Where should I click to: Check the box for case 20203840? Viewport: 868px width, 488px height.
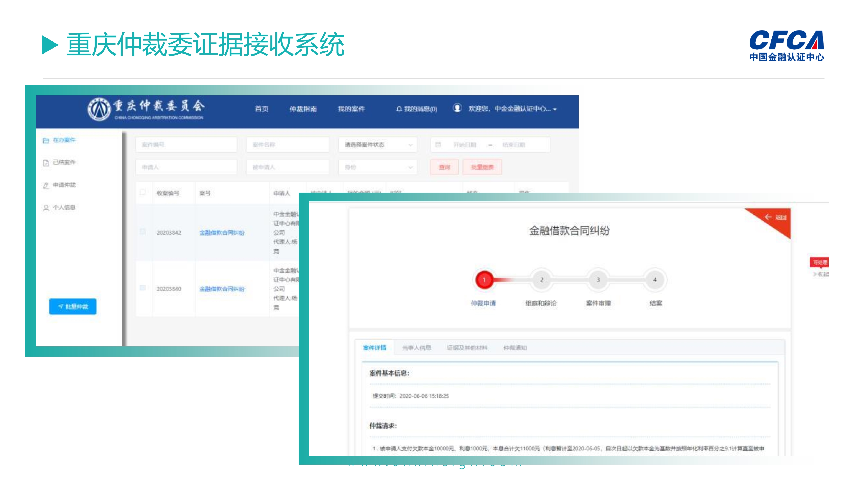pos(143,288)
